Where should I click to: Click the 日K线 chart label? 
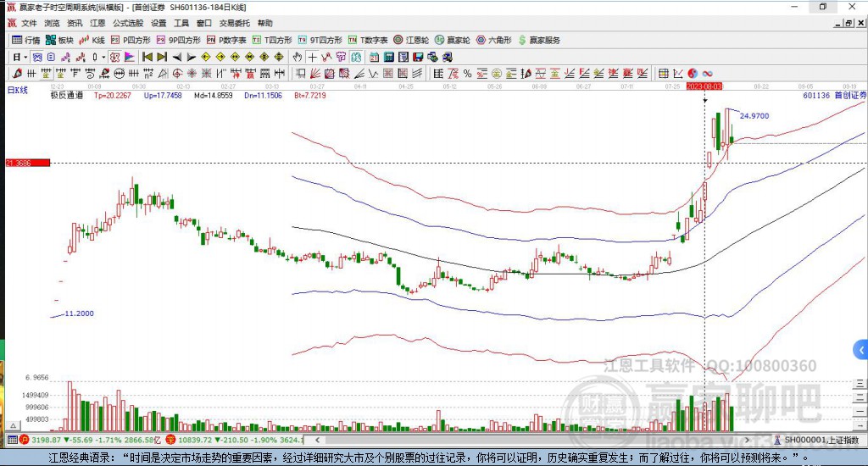tap(17, 90)
